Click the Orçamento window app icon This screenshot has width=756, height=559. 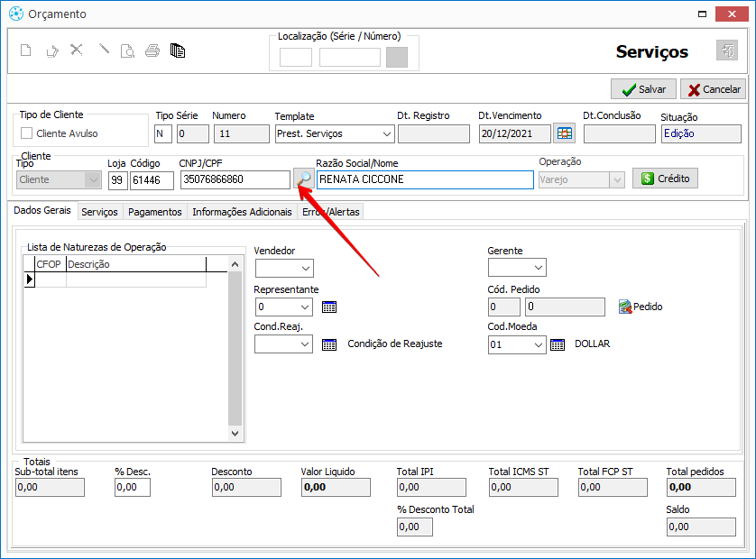click(16, 14)
